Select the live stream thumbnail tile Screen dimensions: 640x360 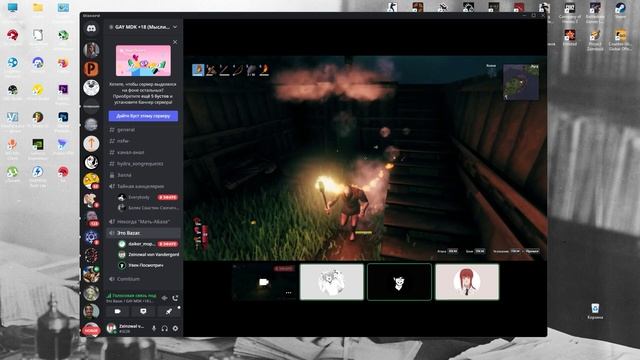tap(264, 282)
